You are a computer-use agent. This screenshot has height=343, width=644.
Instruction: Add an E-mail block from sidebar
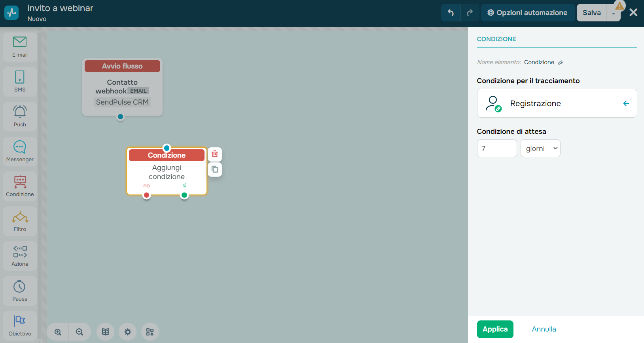pos(20,47)
